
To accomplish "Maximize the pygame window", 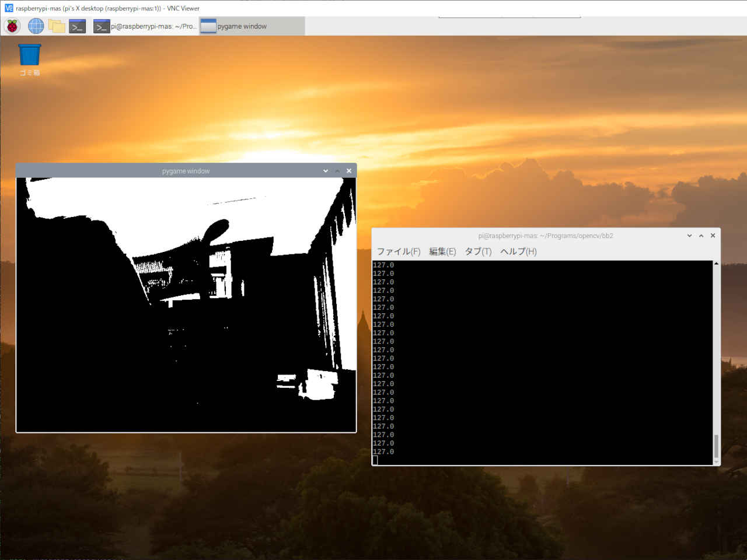I will [337, 171].
